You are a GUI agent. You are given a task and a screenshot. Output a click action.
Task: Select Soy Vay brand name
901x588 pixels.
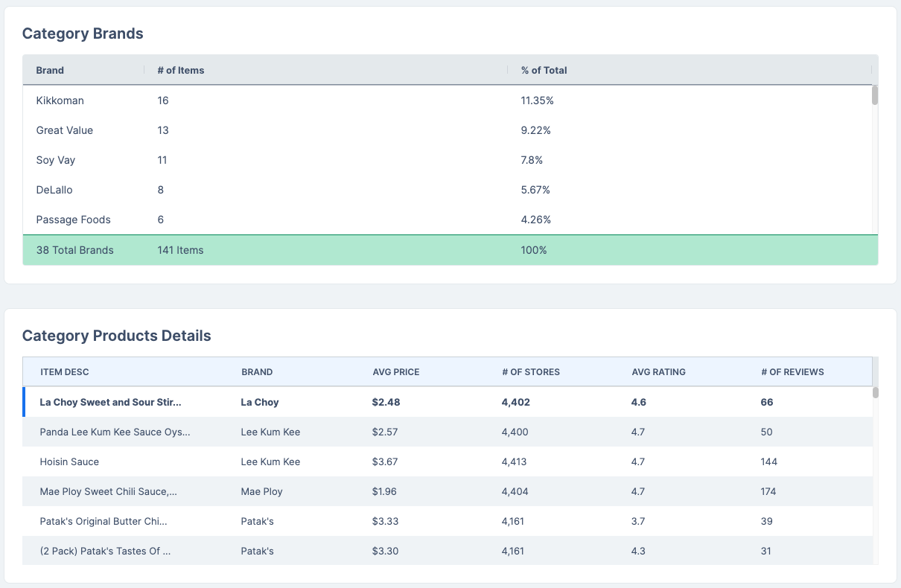[x=56, y=160]
